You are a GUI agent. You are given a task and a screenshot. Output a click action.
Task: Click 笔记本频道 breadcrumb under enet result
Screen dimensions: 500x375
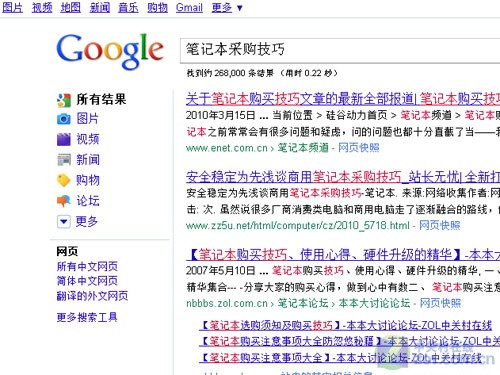(303, 148)
